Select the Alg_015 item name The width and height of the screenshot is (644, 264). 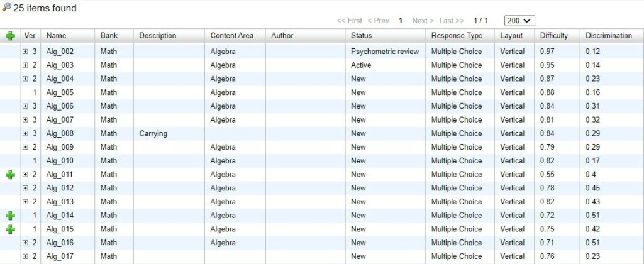click(x=60, y=229)
